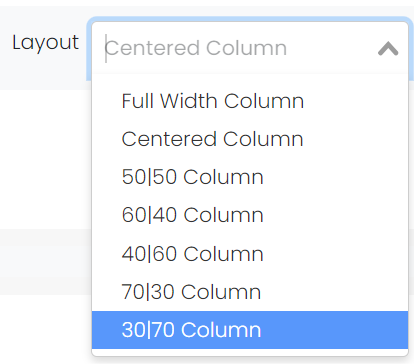Pick the 50|50 Column layout

pos(250,177)
